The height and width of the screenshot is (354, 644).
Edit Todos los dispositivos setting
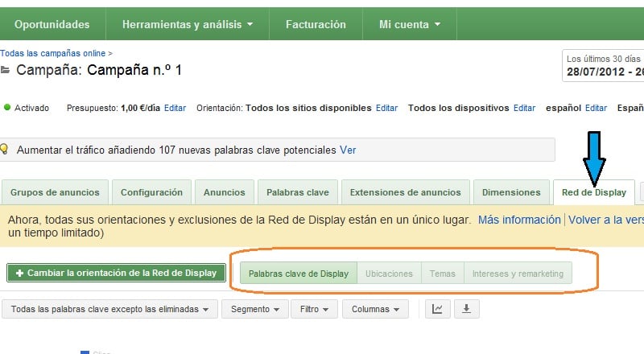[524, 108]
